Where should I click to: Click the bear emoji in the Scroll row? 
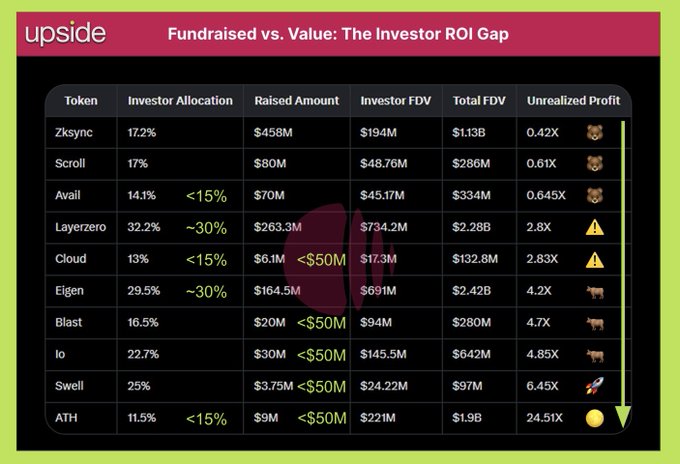pos(594,163)
